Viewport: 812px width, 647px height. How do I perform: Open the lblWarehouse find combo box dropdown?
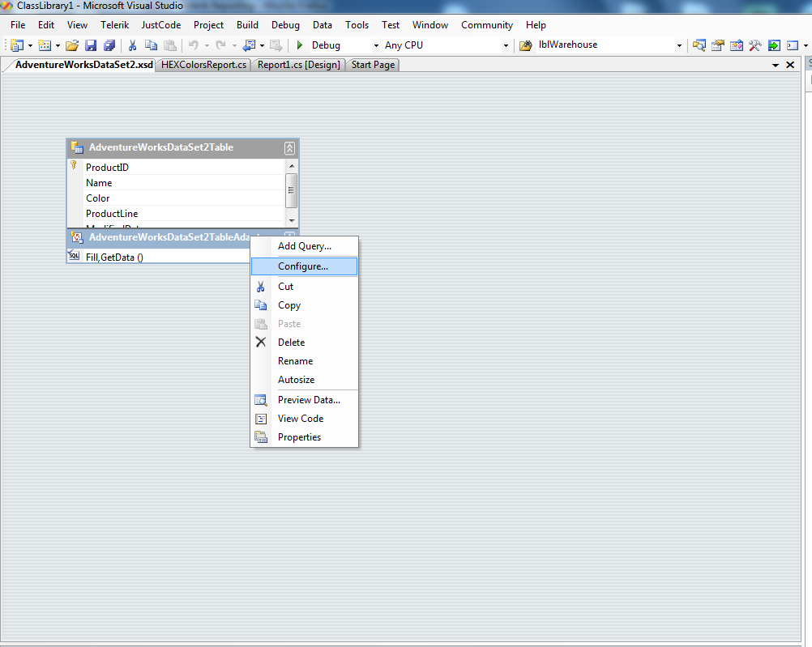tap(679, 45)
